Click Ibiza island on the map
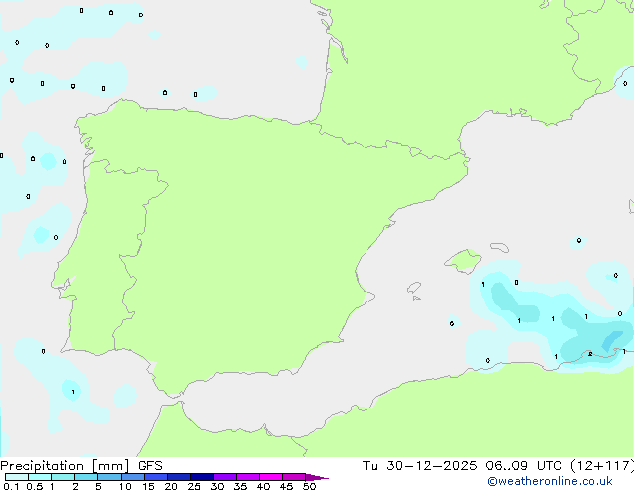 (x=414, y=288)
